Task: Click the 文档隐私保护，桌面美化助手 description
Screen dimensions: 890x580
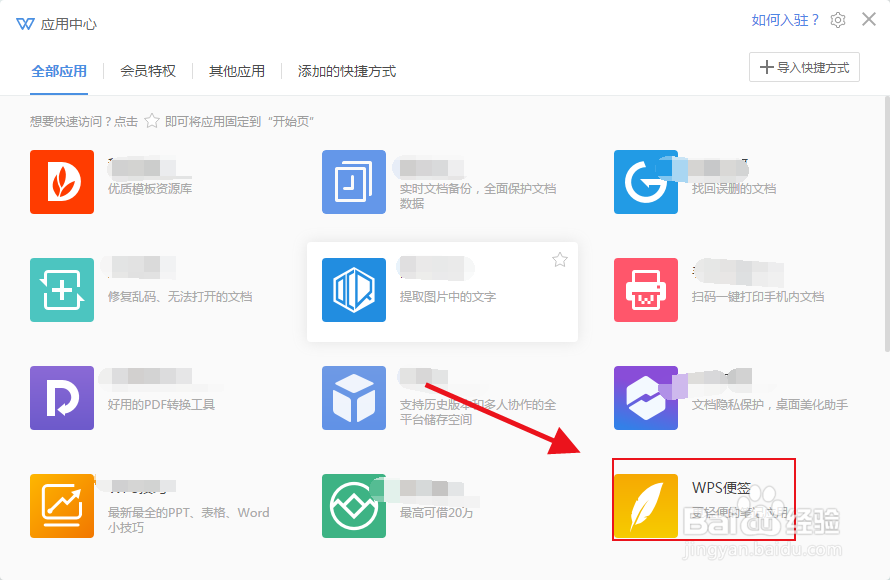Action: click(770, 405)
